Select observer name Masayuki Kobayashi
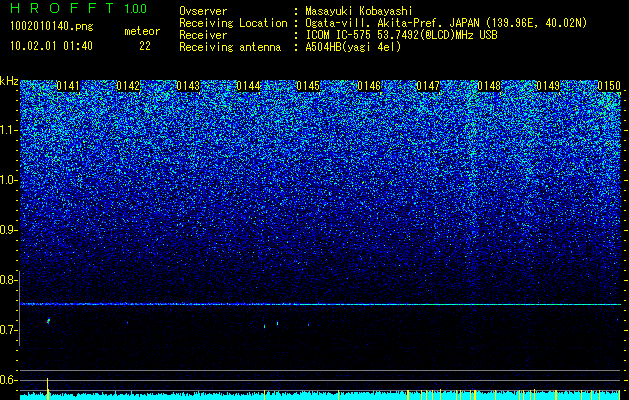Viewport: 629px width, 400px height. click(359, 11)
